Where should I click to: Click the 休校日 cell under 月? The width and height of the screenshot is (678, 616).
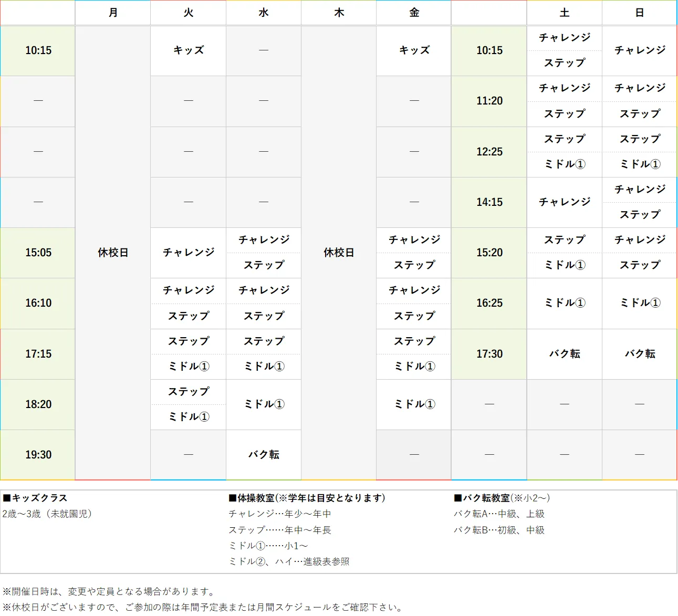point(112,253)
